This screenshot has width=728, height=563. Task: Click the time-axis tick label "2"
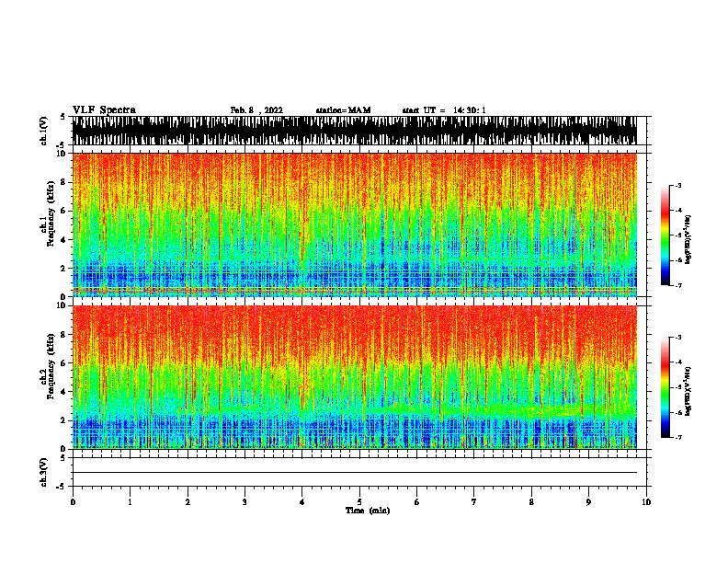[x=188, y=502]
